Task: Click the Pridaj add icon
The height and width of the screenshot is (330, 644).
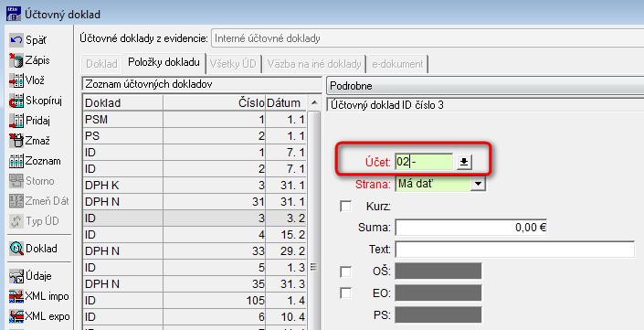Action: click(x=16, y=121)
